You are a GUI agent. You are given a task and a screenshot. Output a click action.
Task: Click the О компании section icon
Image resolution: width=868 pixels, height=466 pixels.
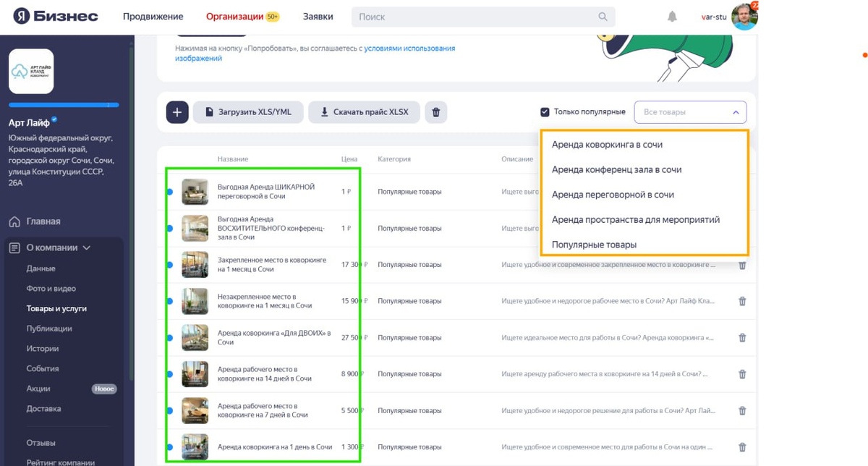coord(14,247)
